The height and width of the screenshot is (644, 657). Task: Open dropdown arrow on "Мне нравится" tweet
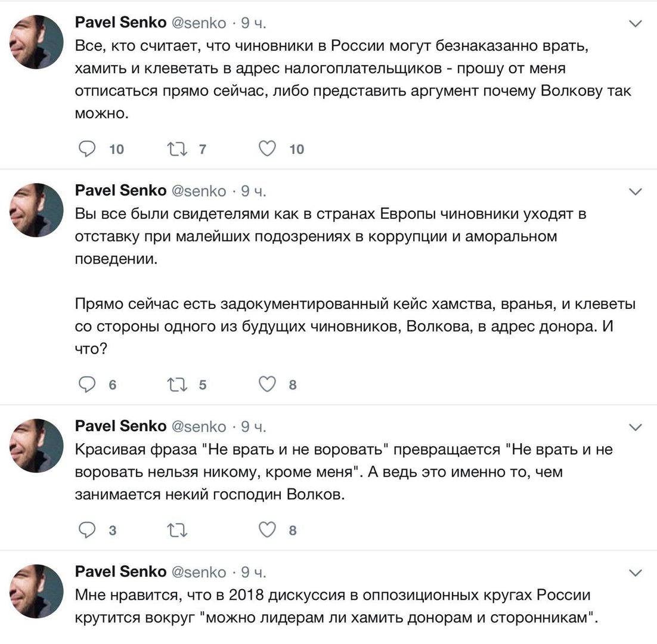(x=636, y=572)
